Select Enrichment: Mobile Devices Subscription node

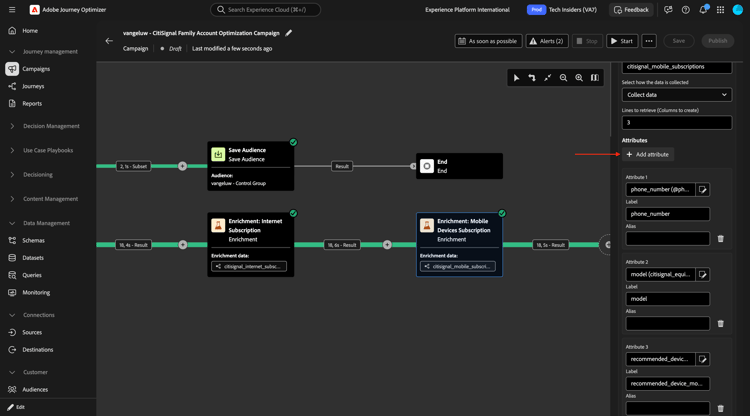coord(459,245)
